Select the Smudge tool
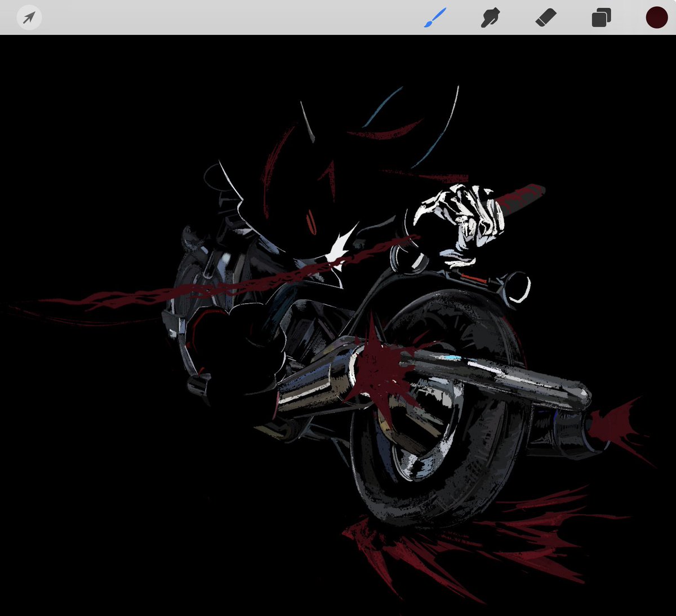Viewport: 676px width, 616px height. [490, 17]
